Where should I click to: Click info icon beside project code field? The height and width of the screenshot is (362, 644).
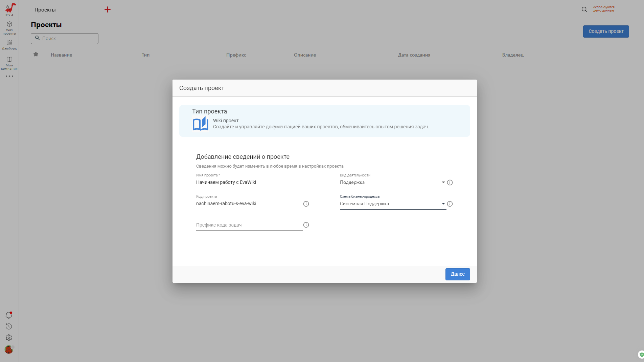306,204
